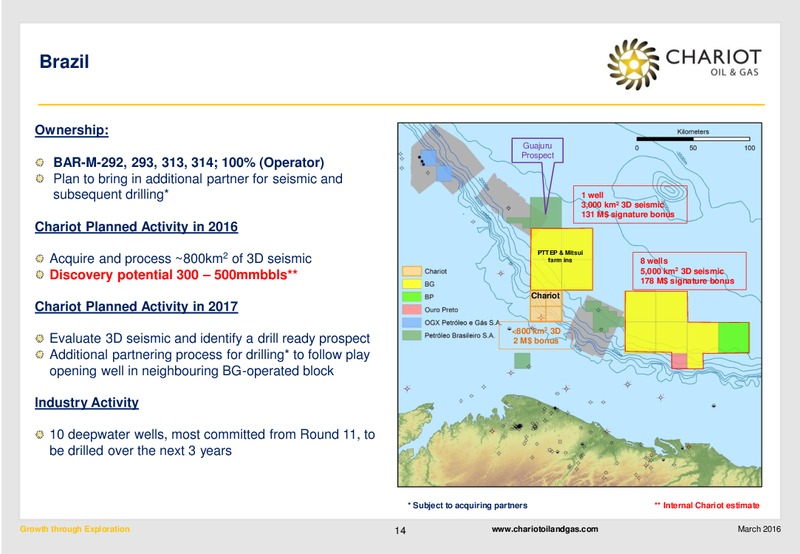Click the red Discovery potential 300 – 500mmbbls text
The image size is (800, 554).
pos(173,275)
